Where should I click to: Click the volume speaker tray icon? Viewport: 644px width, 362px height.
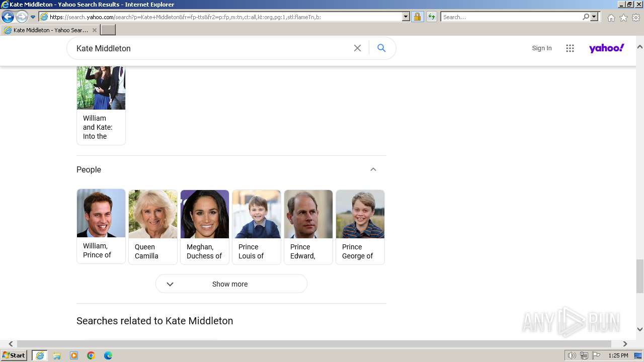[x=572, y=355]
